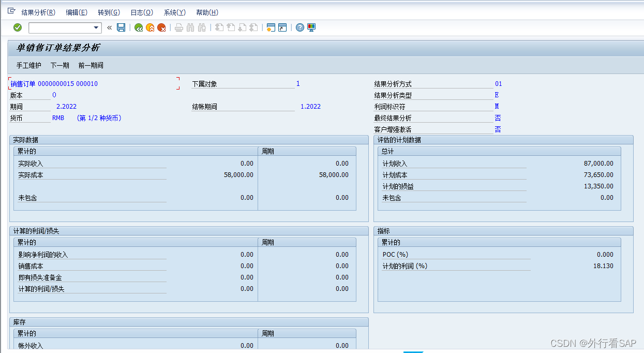Viewport: 644px width, 353px height.
Task: Click the orange Exit icon
Action: [150, 27]
